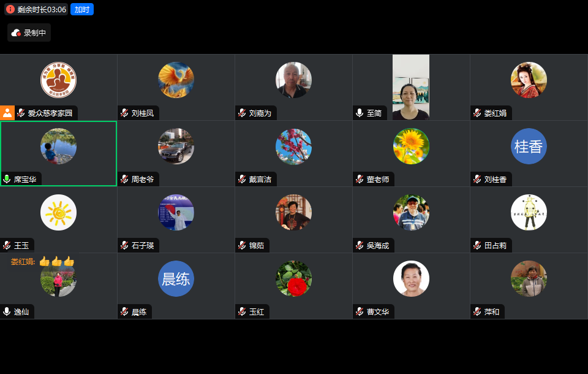Image resolution: width=588 pixels, height=374 pixels.
Task: Click the blue 晨练 avatar circle
Action: pos(176,278)
